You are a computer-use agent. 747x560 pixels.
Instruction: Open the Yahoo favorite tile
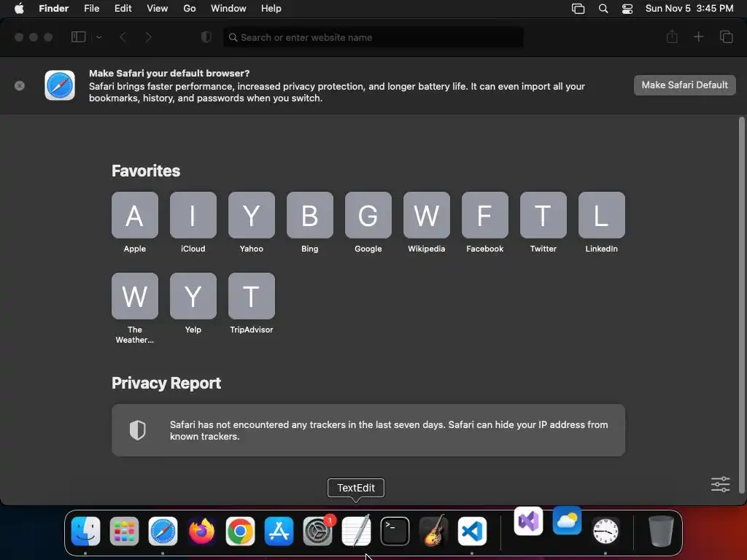[x=252, y=215]
